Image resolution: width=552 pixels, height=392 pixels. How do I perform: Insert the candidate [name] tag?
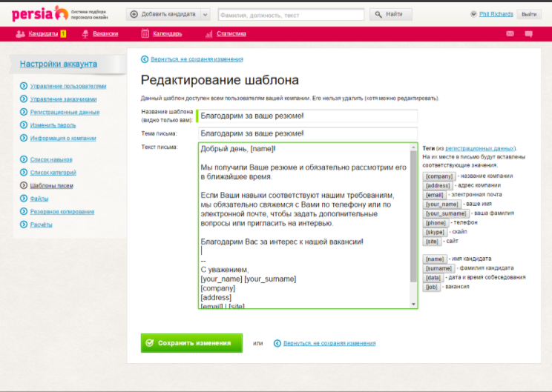435,259
